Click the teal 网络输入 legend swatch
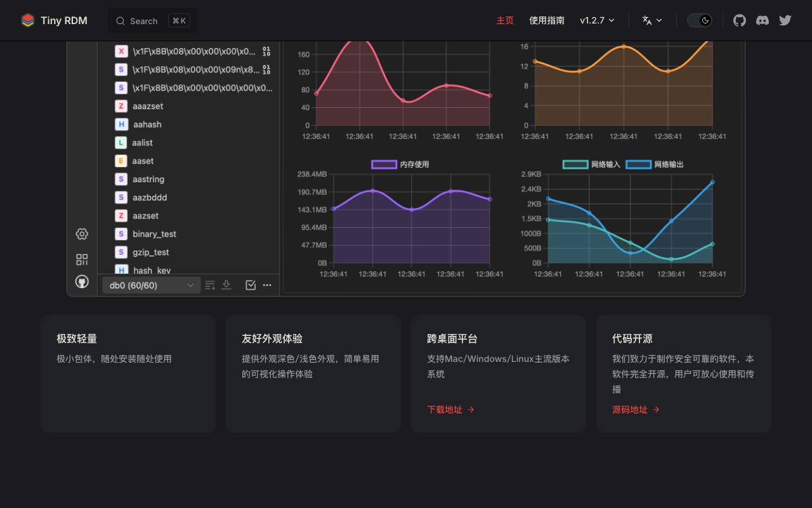This screenshot has height=508, width=812. coord(575,164)
